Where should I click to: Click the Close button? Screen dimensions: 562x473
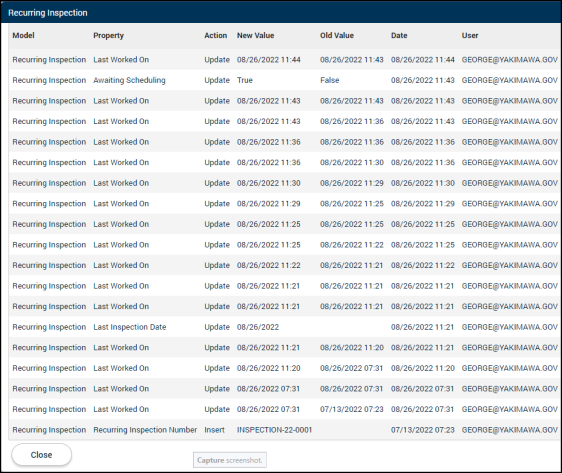pyautogui.click(x=42, y=455)
